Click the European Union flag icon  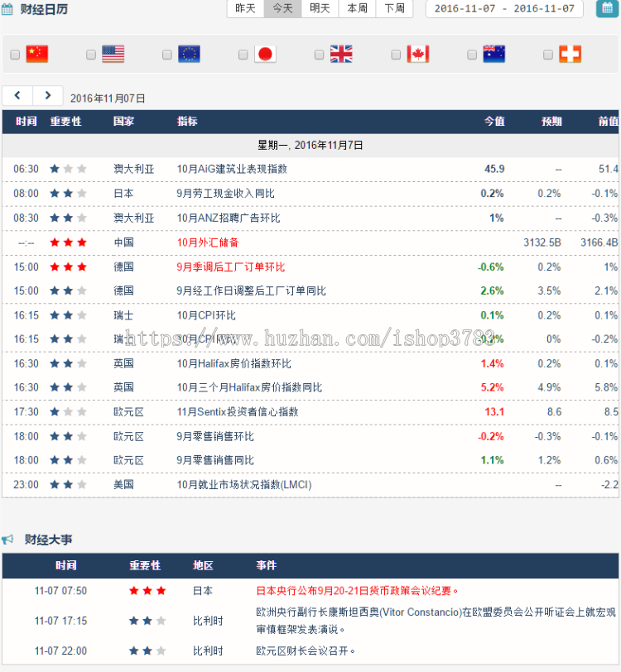189,55
